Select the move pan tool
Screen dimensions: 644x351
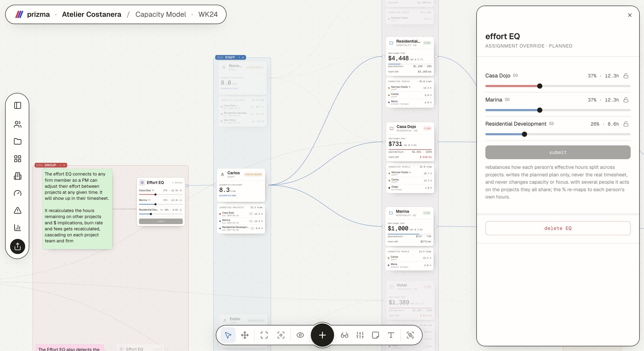coord(245,335)
